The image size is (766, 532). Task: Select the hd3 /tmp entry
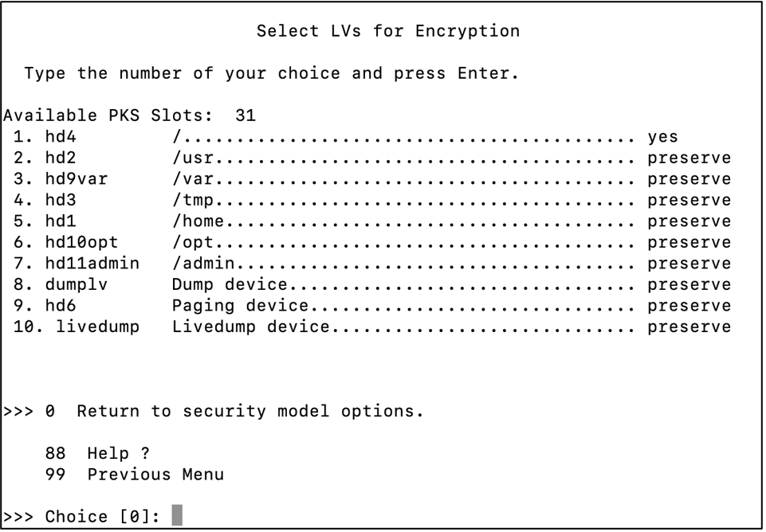(x=371, y=200)
